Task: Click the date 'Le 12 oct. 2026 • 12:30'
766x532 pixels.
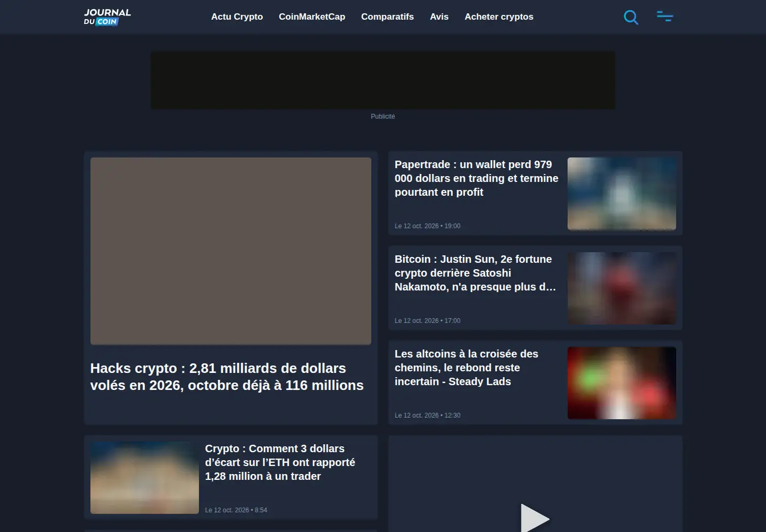Action: pos(428,415)
